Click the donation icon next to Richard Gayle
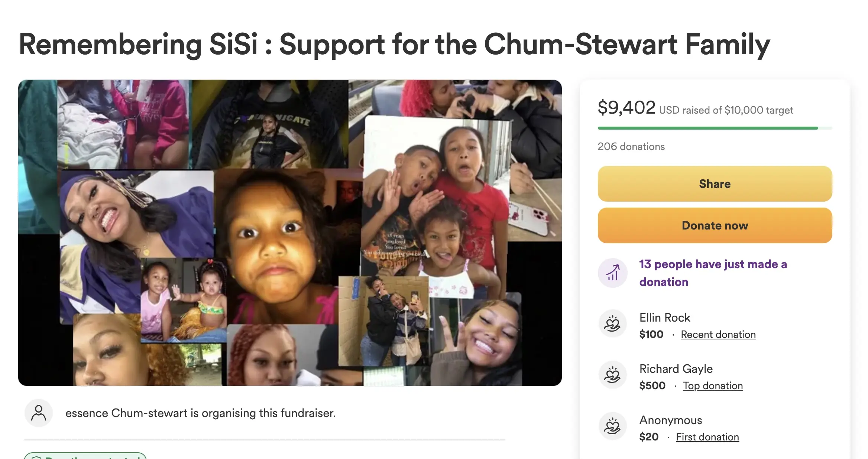 612,375
